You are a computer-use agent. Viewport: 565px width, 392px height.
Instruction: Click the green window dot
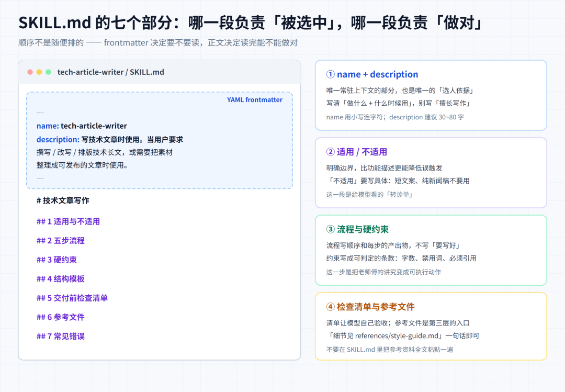(x=48, y=72)
